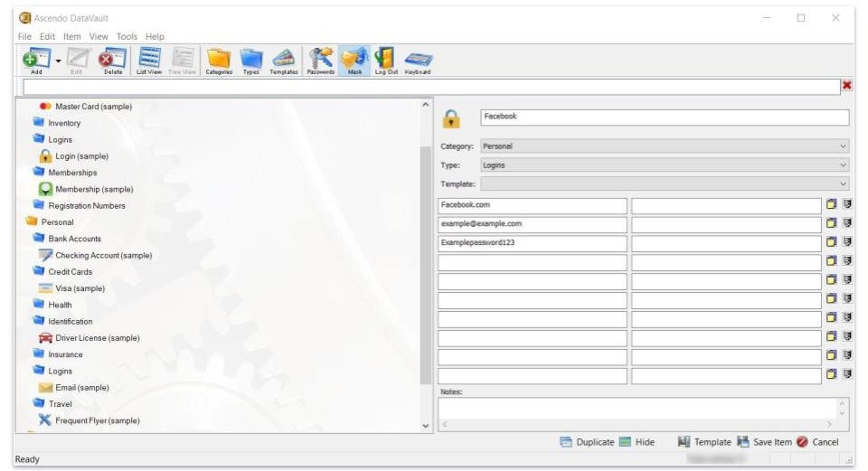This screenshot has height=471, width=868.
Task: Click the tree scrollbar down arrow
Action: (x=425, y=426)
